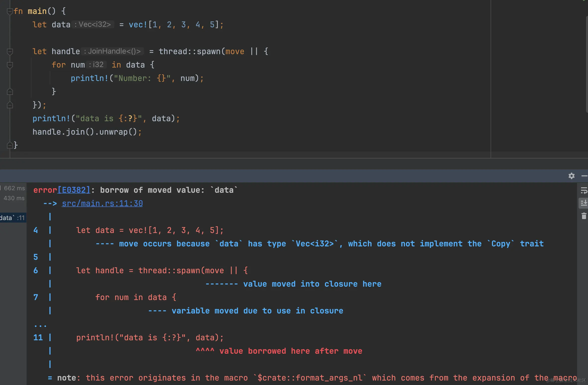Clear all output with trash icon
Image resolution: width=588 pixels, height=385 pixels.
584,216
